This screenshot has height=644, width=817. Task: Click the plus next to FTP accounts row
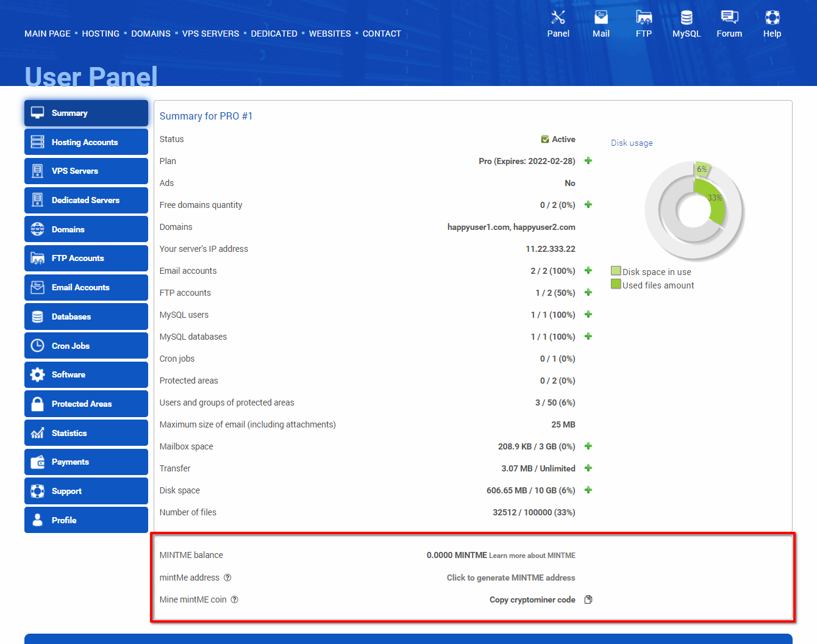tap(588, 293)
